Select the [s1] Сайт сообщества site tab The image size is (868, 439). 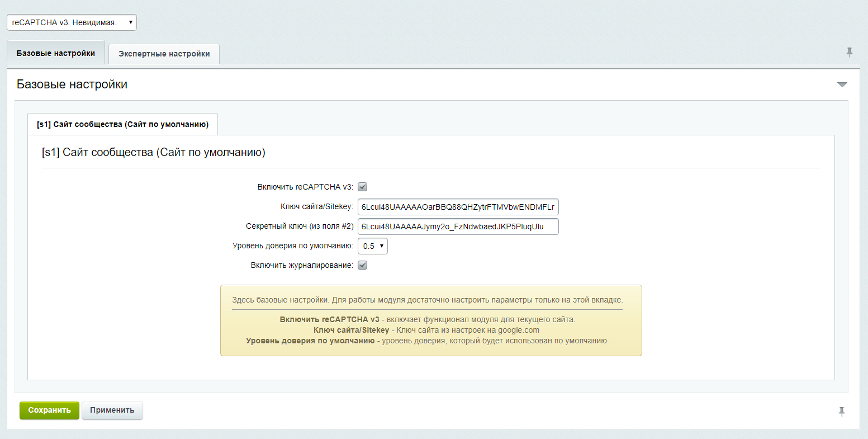tap(122, 124)
